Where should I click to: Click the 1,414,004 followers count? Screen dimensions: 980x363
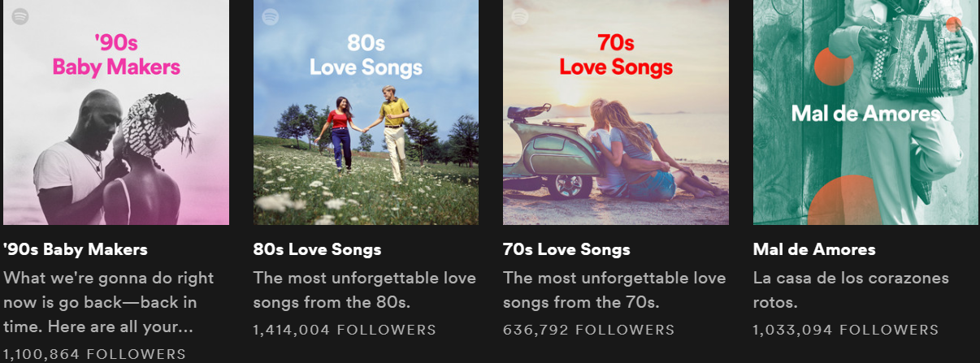pyautogui.click(x=345, y=330)
